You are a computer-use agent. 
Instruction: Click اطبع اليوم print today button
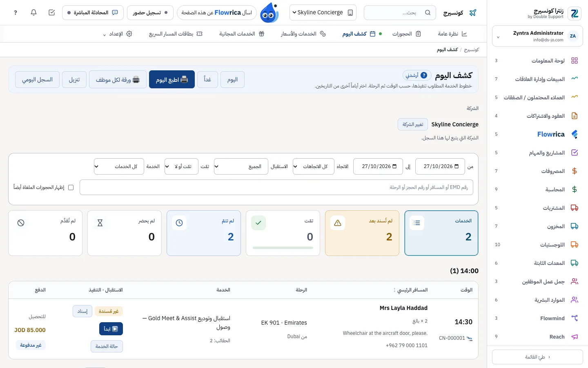coord(172,79)
